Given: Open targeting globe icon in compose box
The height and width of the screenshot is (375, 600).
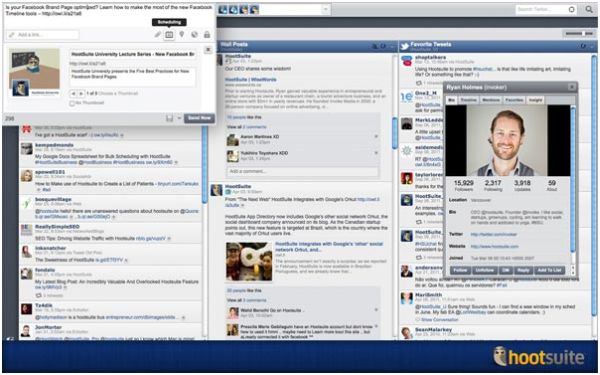Looking at the screenshot, I should [194, 35].
